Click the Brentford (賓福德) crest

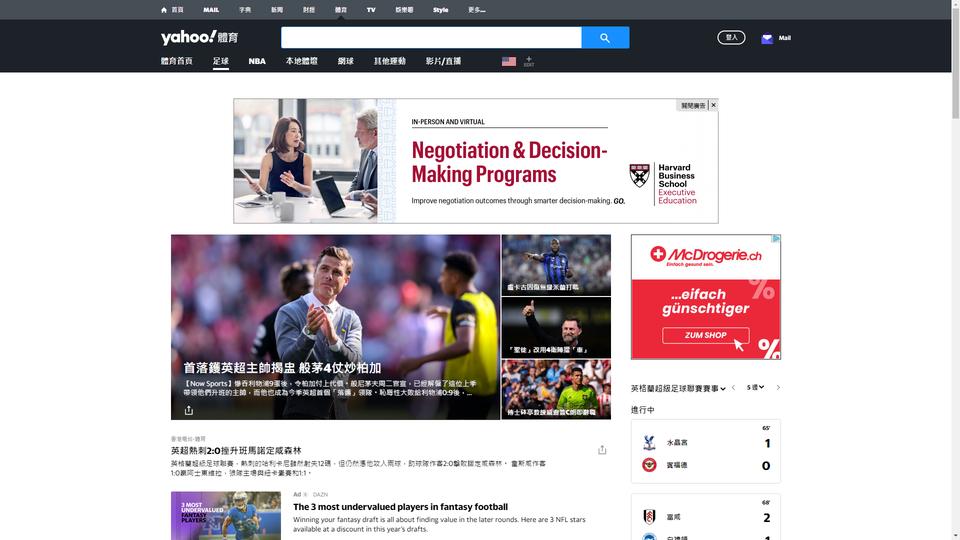click(649, 465)
